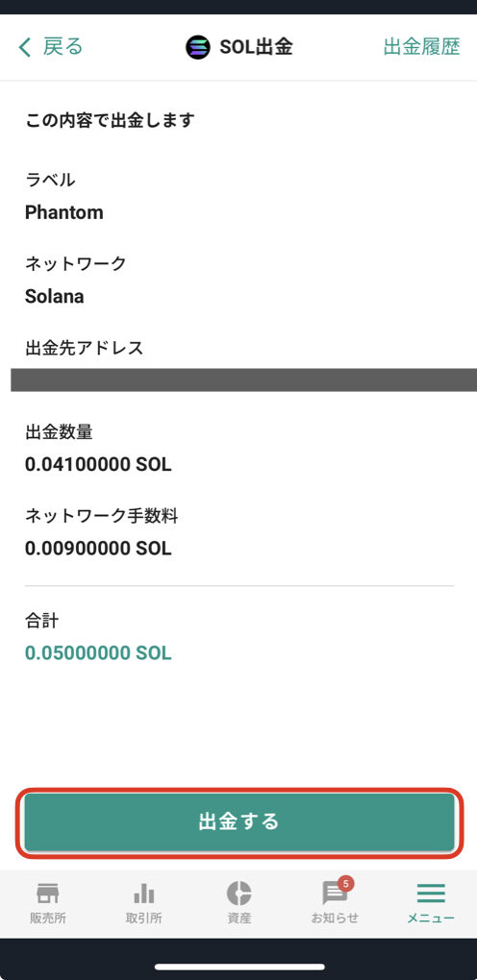Tap the Phantom label value
477x980 pixels.
pyautogui.click(x=63, y=213)
